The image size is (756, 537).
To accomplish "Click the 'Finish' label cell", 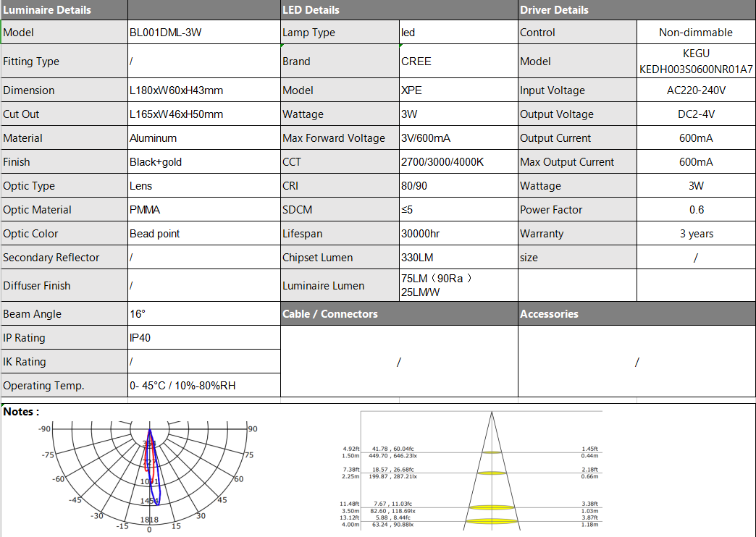I will tap(64, 162).
